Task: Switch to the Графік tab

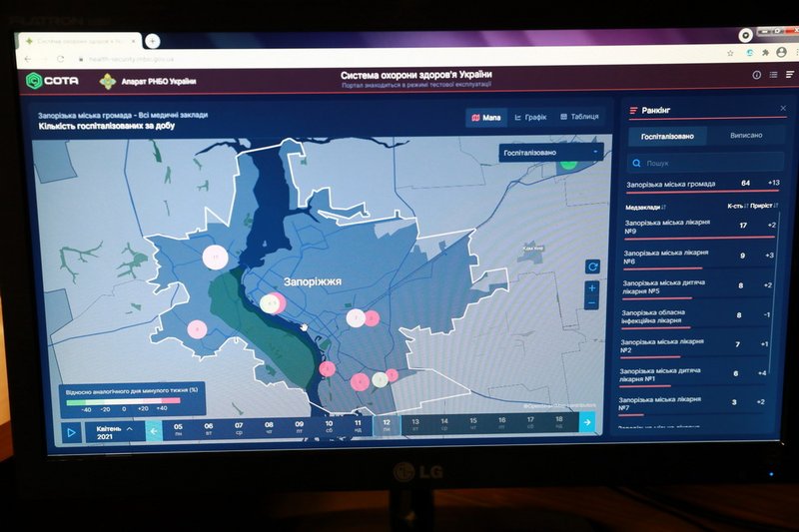Action: pos(531,118)
